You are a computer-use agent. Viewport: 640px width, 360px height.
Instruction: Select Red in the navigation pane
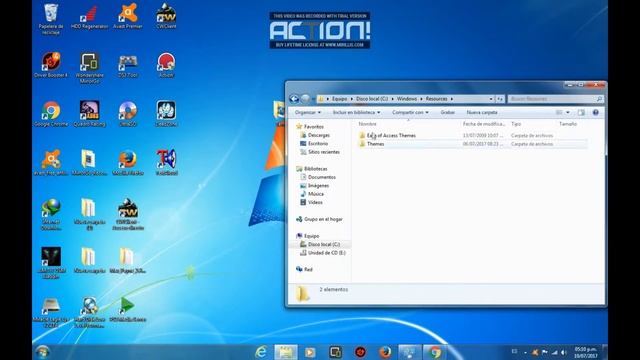click(x=308, y=269)
